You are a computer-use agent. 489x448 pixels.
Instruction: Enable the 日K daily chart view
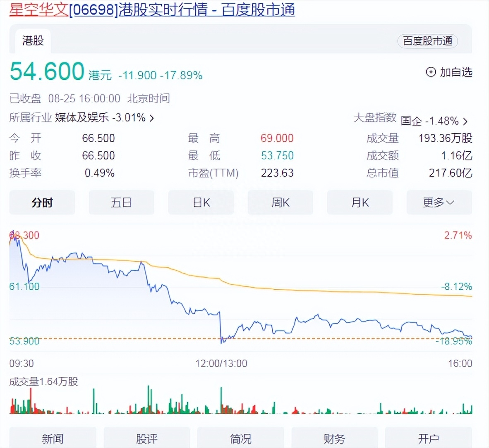(x=201, y=203)
